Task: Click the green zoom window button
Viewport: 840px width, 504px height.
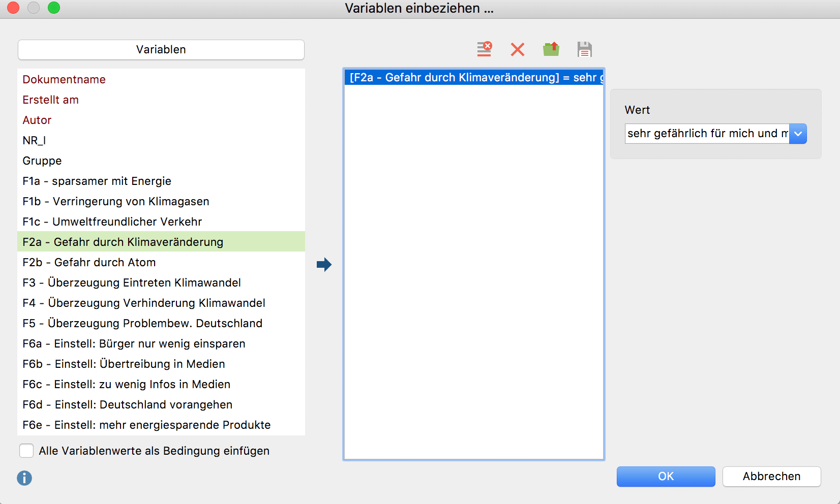Action: click(x=54, y=8)
